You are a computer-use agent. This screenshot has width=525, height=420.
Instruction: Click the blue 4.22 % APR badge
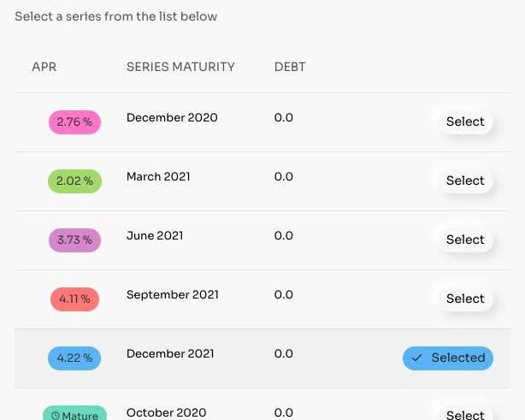point(74,358)
